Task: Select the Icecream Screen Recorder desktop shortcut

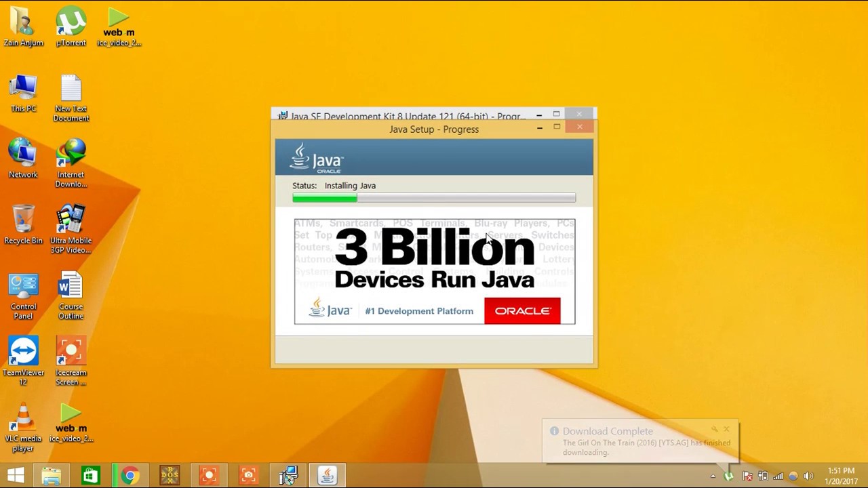Action: click(71, 362)
